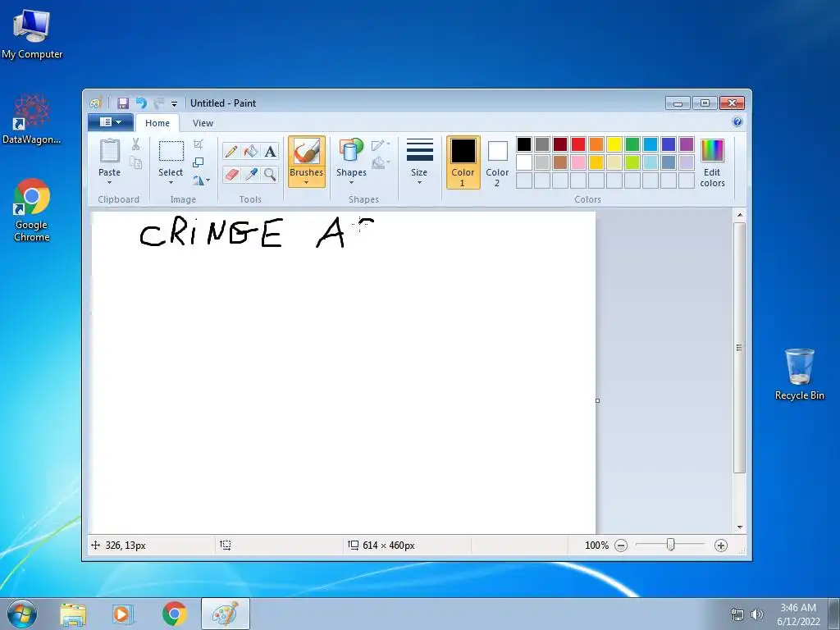Pick the Color picker eyedropper tool
Screen dimensions: 840x630
pyautogui.click(x=251, y=174)
